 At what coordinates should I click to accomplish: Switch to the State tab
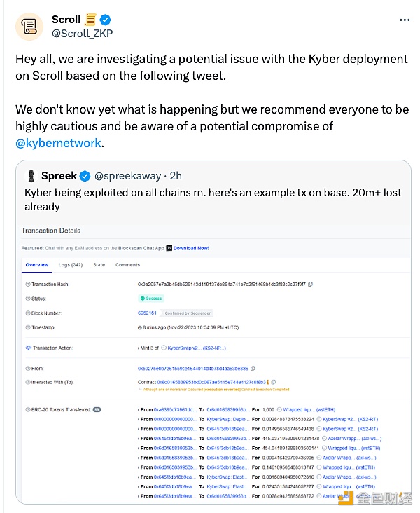(99, 265)
